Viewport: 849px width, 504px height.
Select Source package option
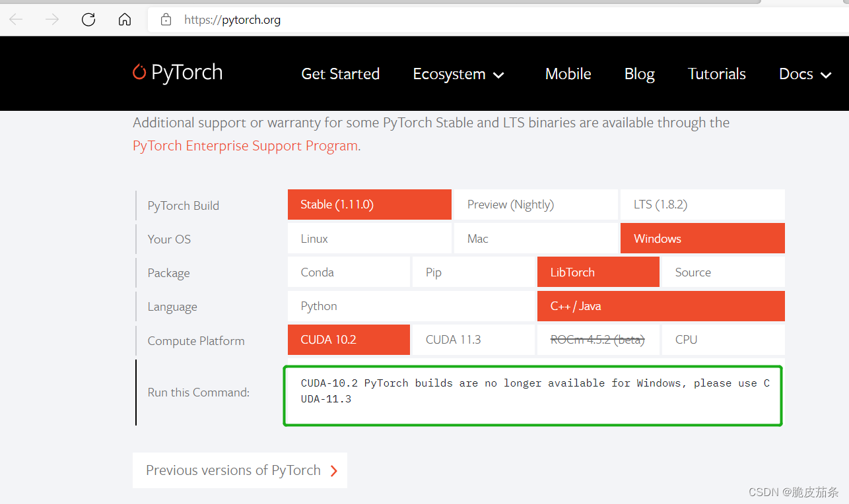click(x=724, y=272)
